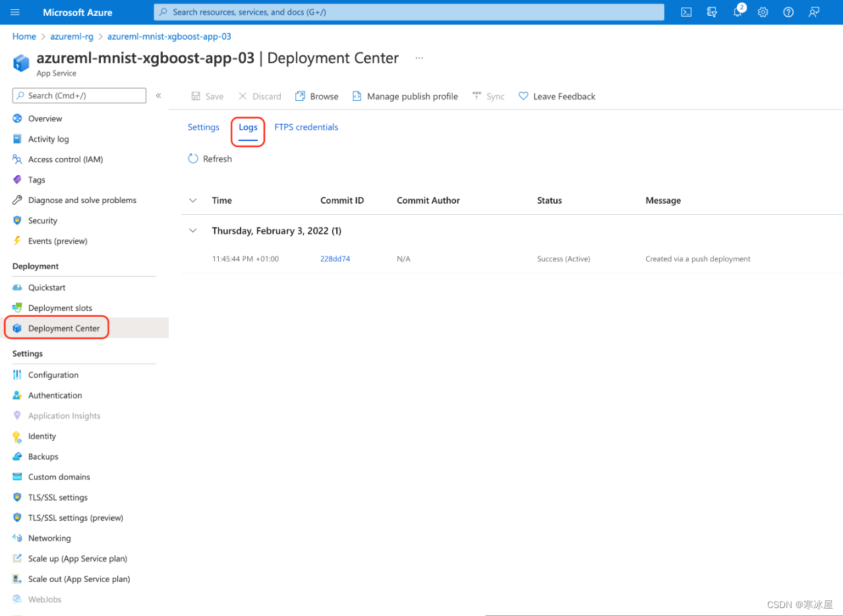Click the Access control (IAM) people icon

pyautogui.click(x=17, y=159)
